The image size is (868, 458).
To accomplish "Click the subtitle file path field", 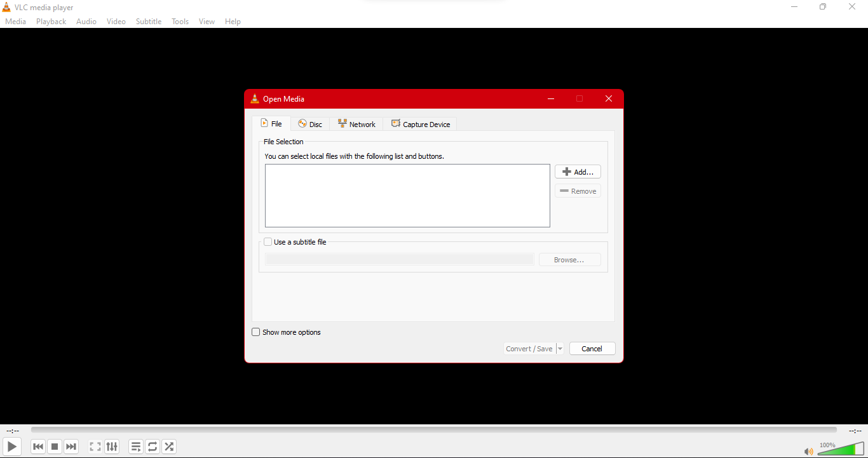I will (400, 260).
